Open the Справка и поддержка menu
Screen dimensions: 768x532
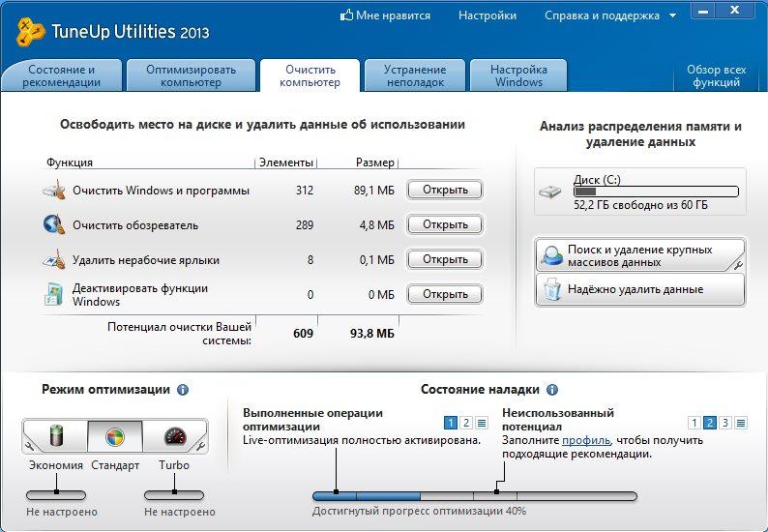pyautogui.click(x=602, y=15)
